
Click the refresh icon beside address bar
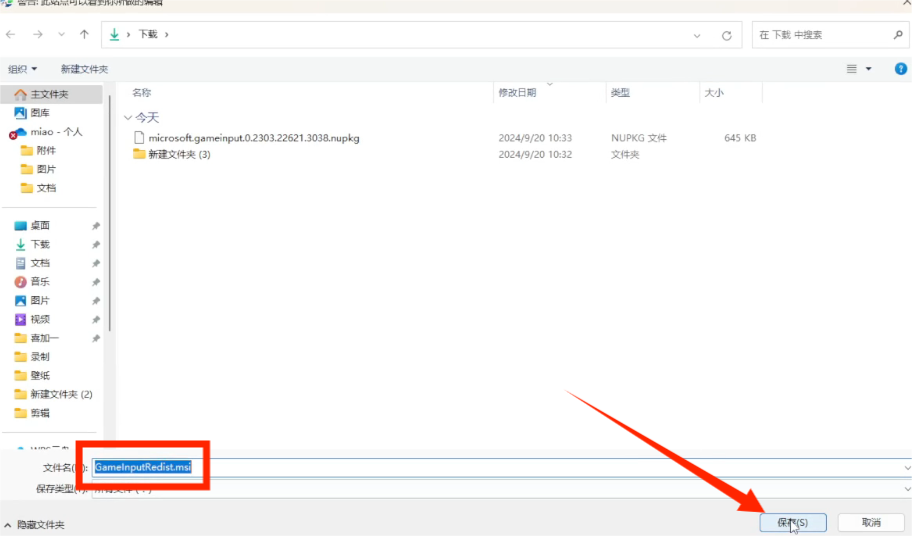point(725,35)
